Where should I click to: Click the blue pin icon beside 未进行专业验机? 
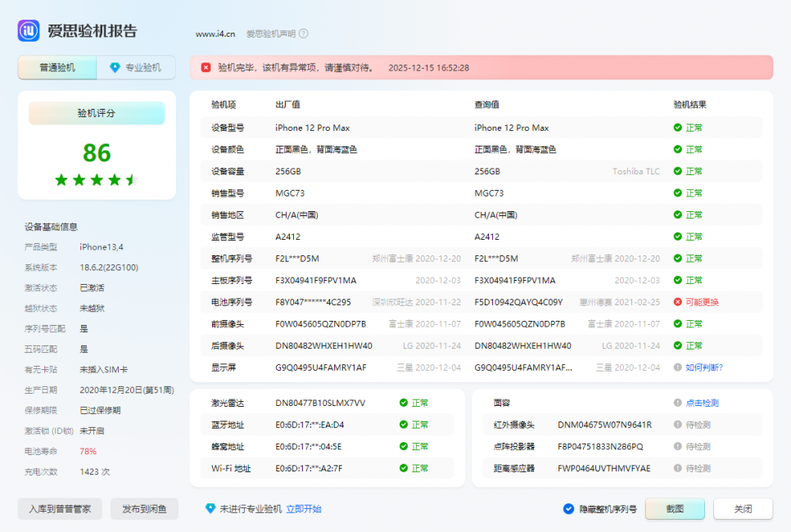click(210, 508)
